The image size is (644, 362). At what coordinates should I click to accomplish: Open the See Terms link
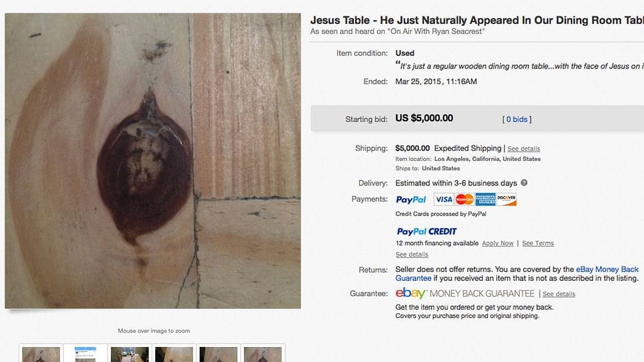pos(538,243)
